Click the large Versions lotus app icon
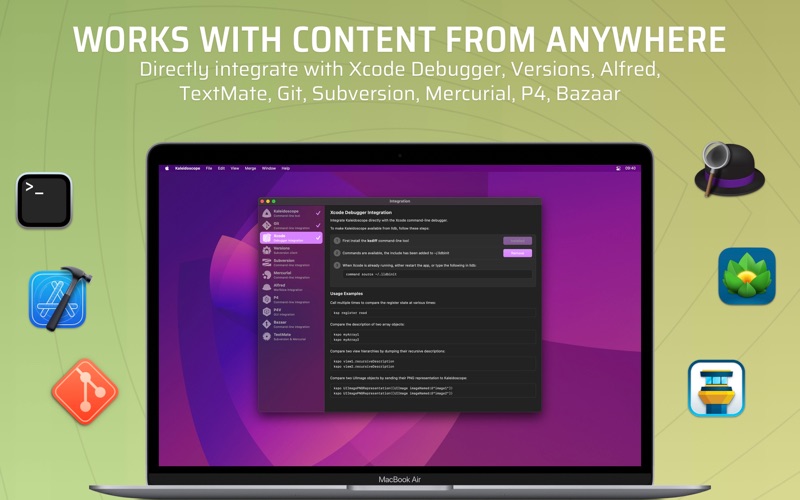The image size is (800, 500). click(x=747, y=276)
